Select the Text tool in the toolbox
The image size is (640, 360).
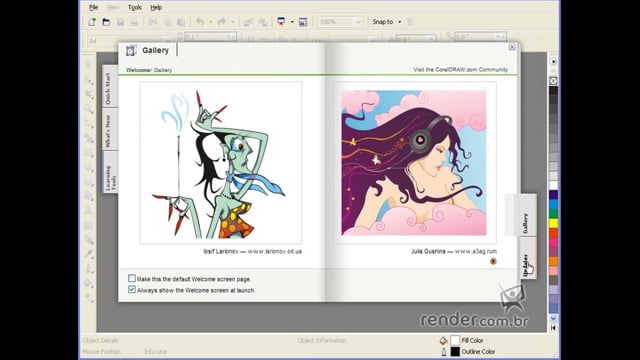[89, 211]
